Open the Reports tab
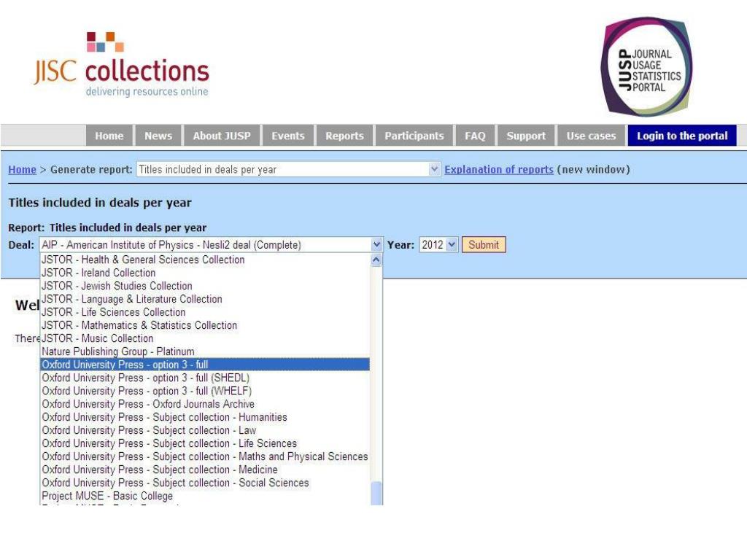This screenshot has height=560, width=747. click(x=344, y=136)
